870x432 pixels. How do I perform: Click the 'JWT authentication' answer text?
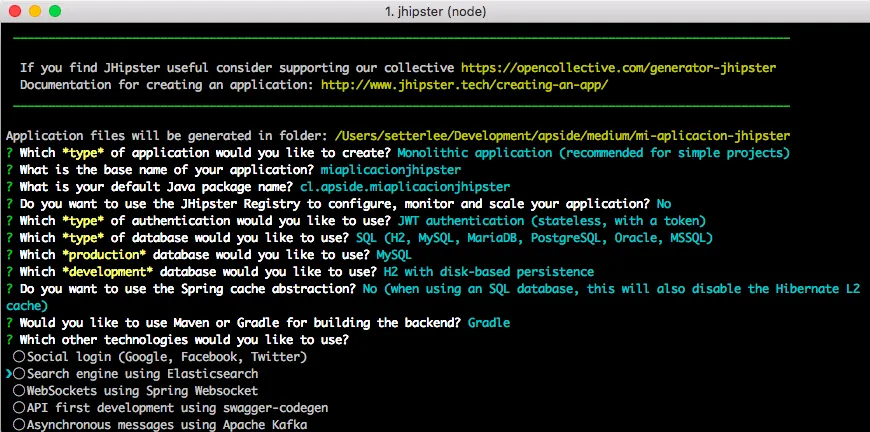552,221
